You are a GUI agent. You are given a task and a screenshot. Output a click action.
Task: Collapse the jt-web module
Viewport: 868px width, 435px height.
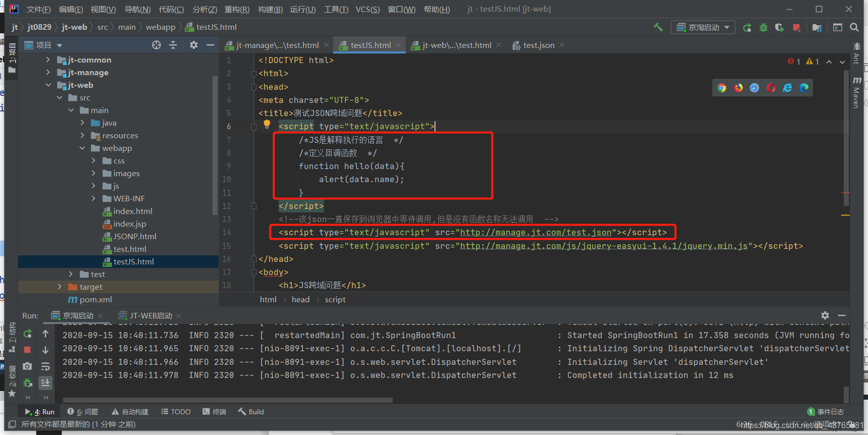tap(48, 85)
